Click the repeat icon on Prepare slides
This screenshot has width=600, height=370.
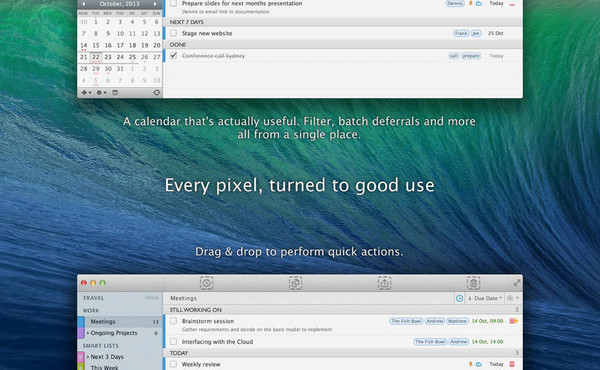(x=479, y=3)
